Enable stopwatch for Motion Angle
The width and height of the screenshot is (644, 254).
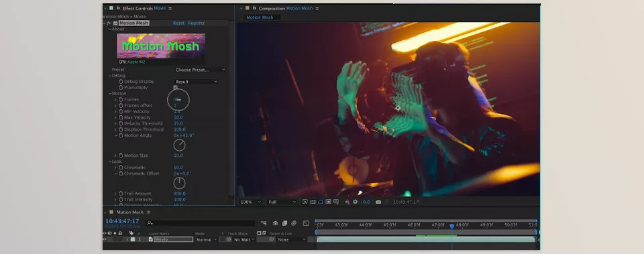point(121,135)
